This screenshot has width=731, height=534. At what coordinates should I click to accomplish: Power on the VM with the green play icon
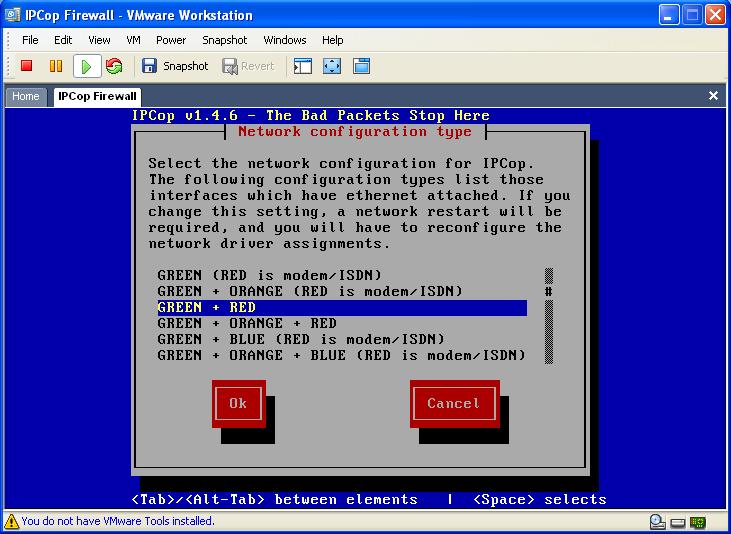(87, 66)
